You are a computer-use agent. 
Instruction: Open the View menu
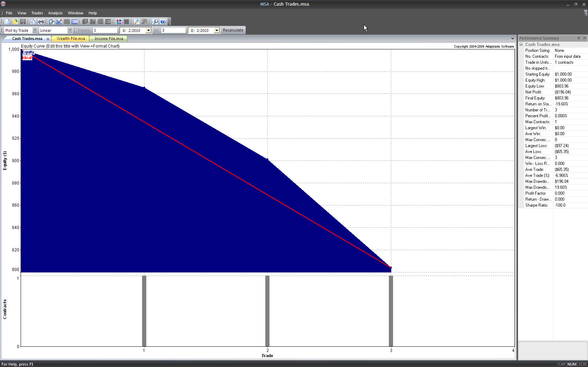(x=22, y=13)
